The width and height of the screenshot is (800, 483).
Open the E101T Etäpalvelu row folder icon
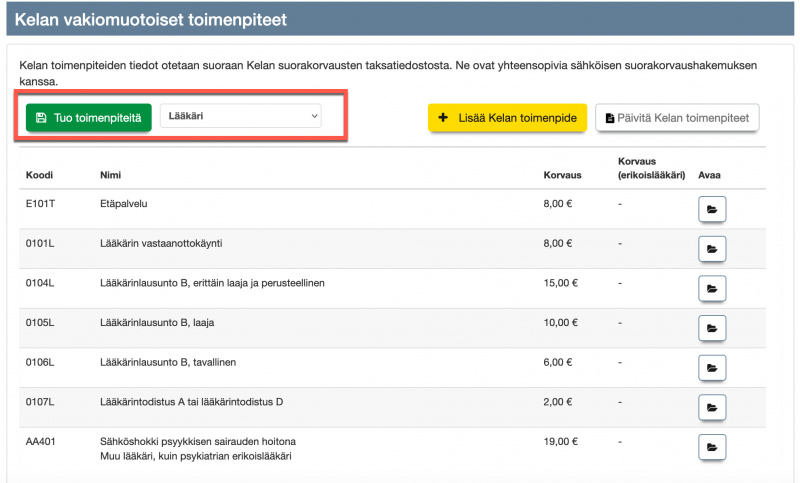(x=712, y=209)
